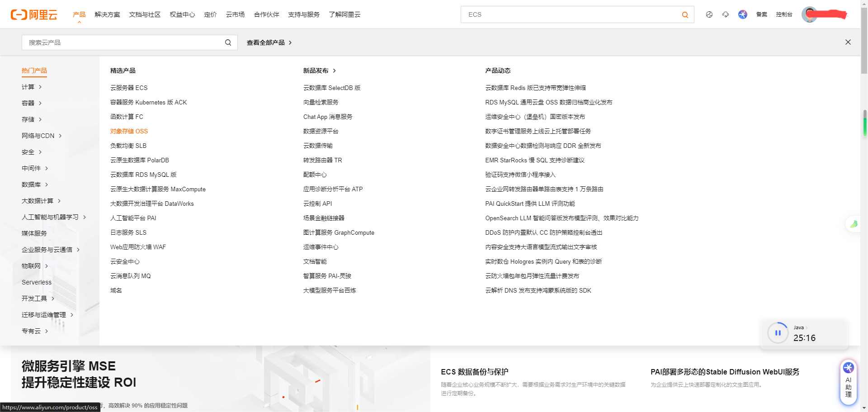Open RDS MySQL 通用云盘 OSS news
Viewport: 868px width, 412px height.
549,102
